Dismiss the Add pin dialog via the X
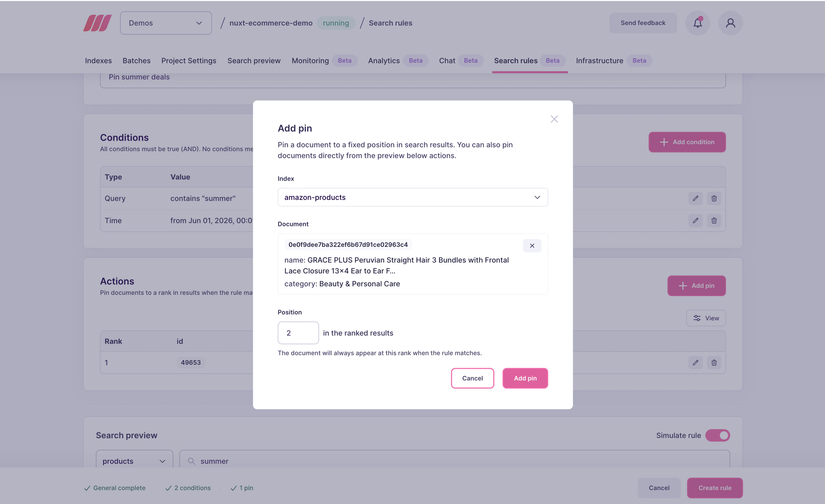825x504 pixels. 554,119
